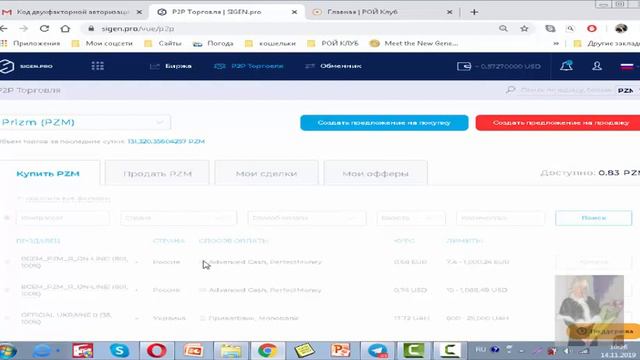Click the 0.56 EUR rate value
This screenshot has height=360, width=640.
(410, 262)
